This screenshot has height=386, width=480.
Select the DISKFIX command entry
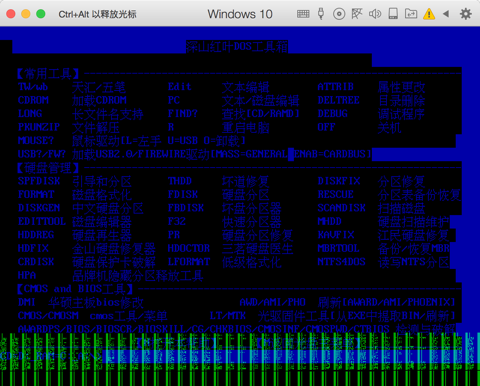(x=339, y=181)
